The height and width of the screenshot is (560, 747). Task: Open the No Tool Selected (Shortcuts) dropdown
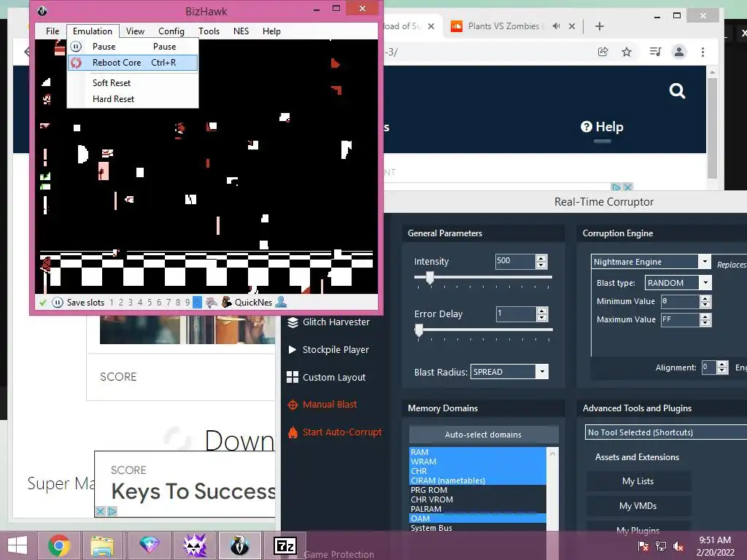click(x=667, y=432)
